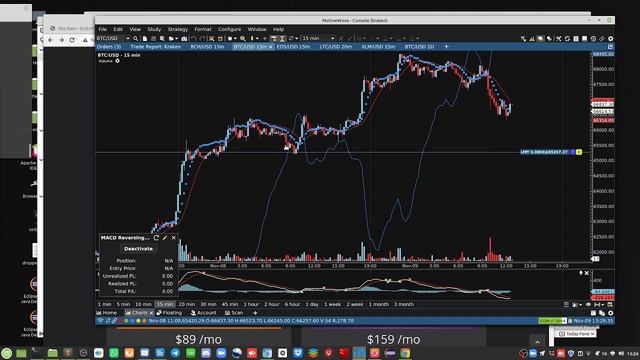Select the 1 hour timeframe
Viewport: 640px width, 360px height.
click(251, 304)
